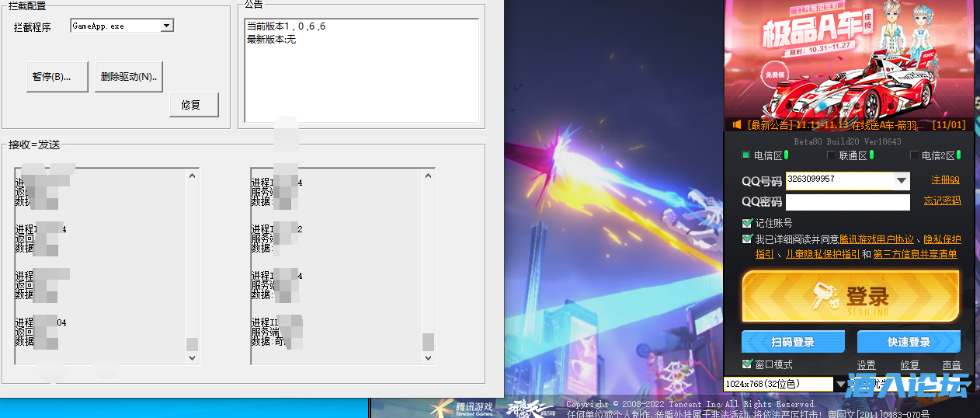Click the 修复 link in game login panel
Viewport: 980px width, 418px height.
pos(909,365)
